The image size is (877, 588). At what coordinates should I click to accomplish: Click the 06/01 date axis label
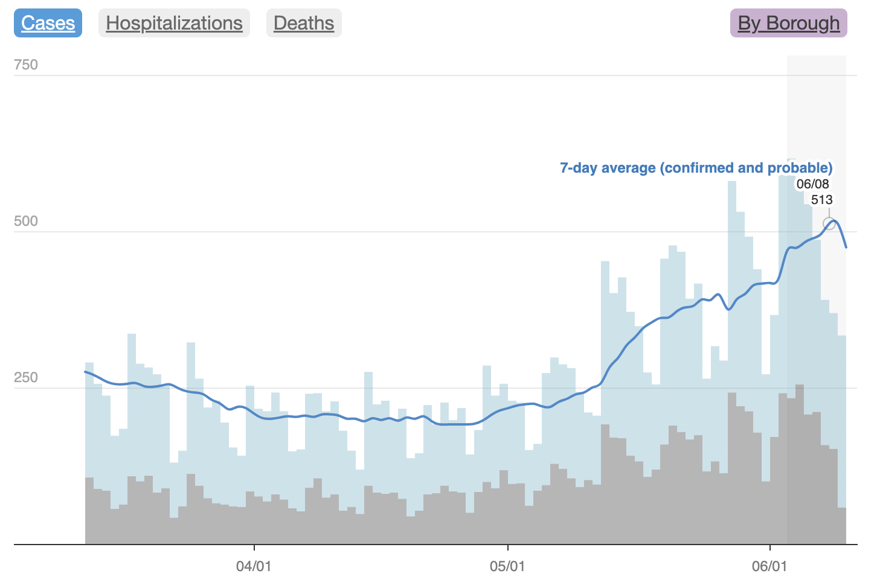pos(769,566)
